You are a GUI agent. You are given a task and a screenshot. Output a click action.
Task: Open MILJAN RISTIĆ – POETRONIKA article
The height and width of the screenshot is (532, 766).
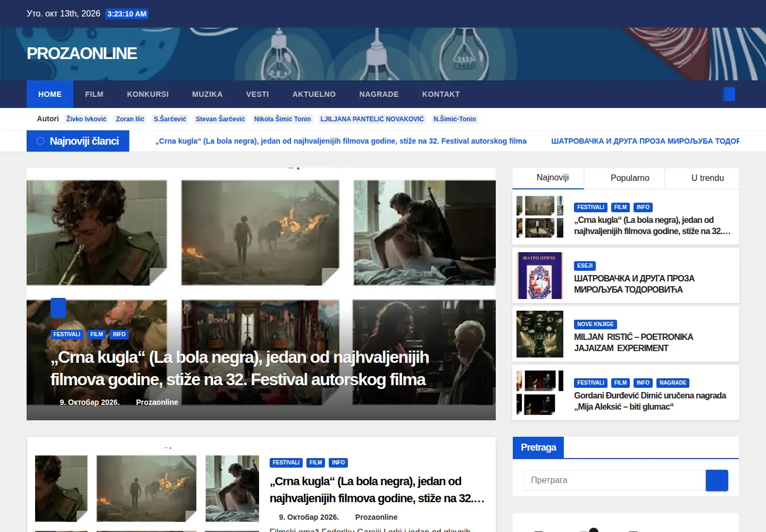click(x=634, y=343)
